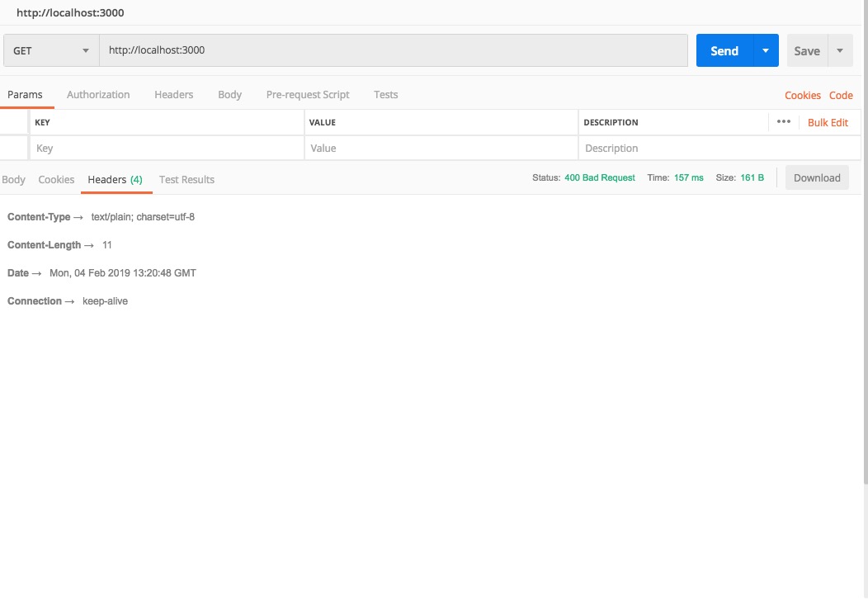Open the GET method dropdown
The height and width of the screenshot is (600, 868).
click(50, 50)
